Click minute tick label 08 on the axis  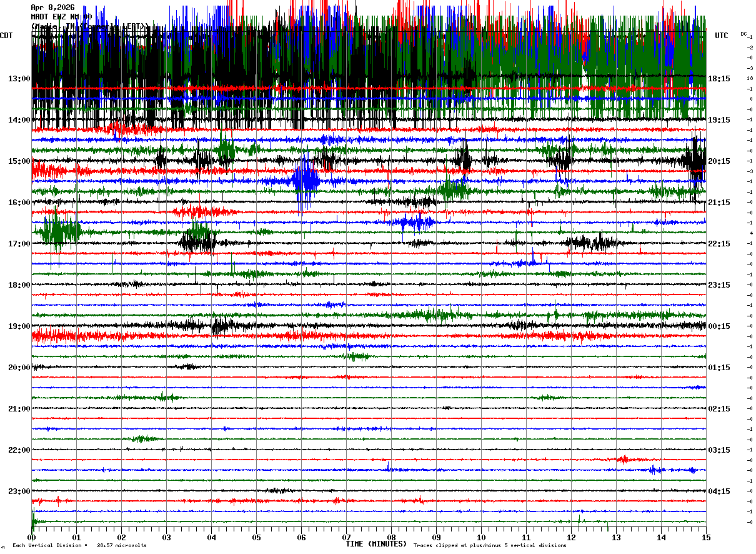pyautogui.click(x=391, y=537)
